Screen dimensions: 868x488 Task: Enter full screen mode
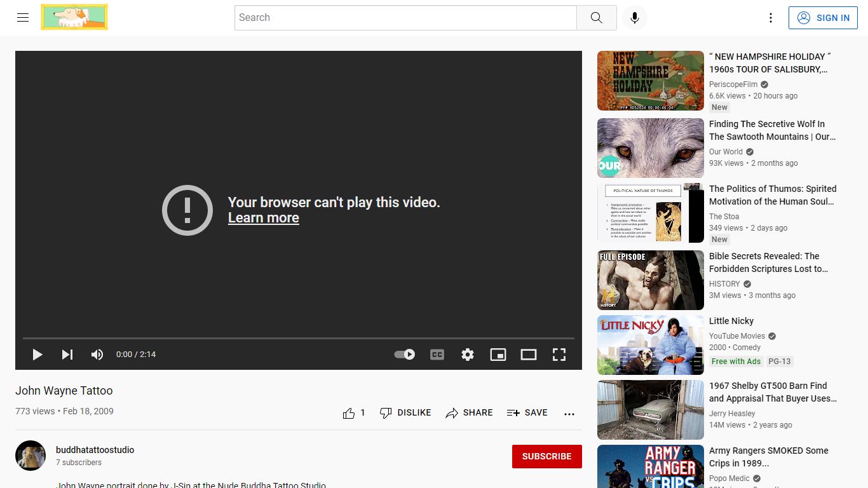point(559,355)
